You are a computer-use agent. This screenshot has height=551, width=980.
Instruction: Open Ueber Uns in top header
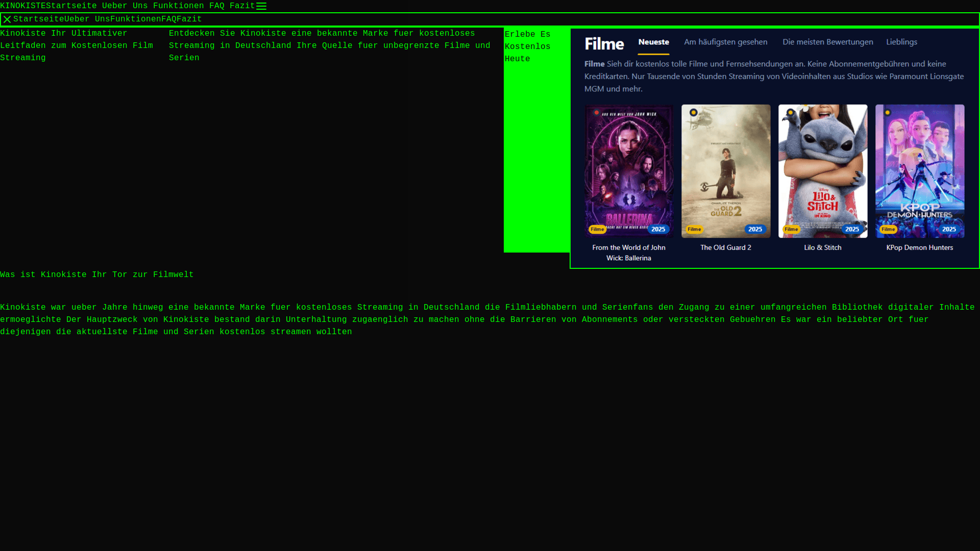[x=125, y=6]
